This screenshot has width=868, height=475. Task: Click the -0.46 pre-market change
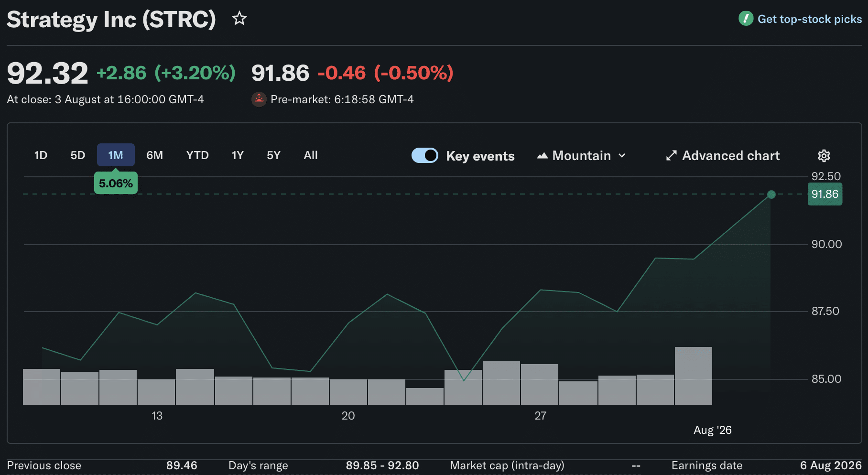point(342,73)
